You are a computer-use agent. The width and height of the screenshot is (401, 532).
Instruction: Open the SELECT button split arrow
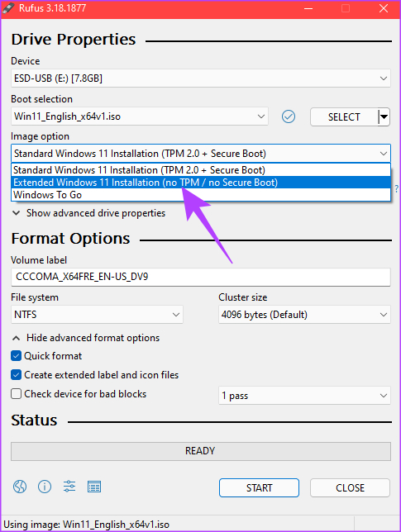384,117
